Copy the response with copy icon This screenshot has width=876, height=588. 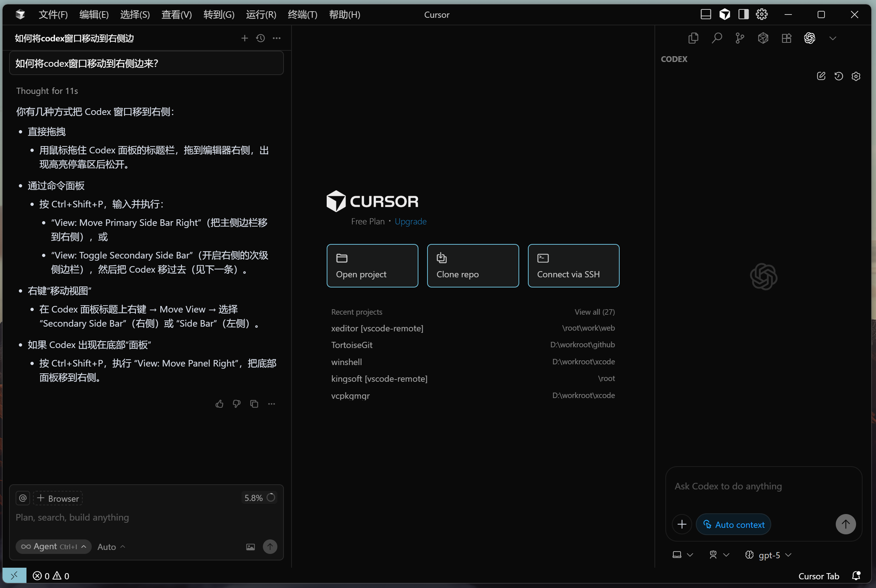click(x=254, y=404)
